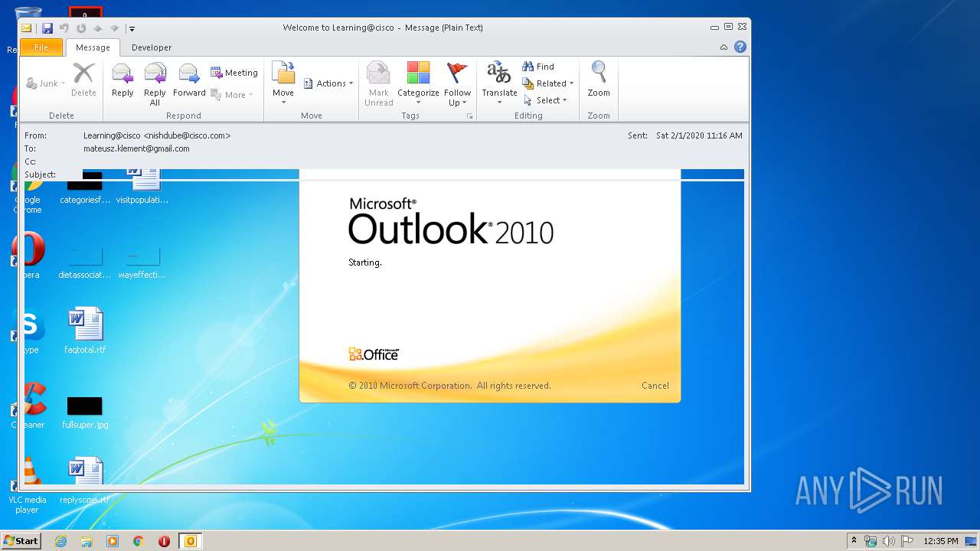Open the Related dropdown
This screenshot has width=980, height=551.
[x=548, y=83]
